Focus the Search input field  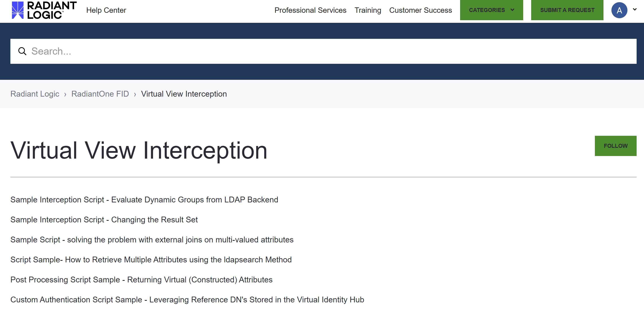(323, 51)
